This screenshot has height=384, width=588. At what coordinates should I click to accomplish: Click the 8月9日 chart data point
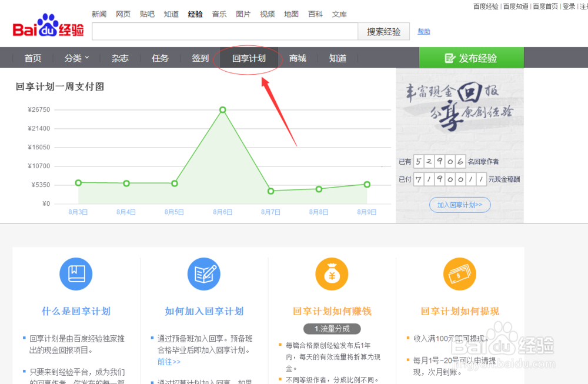tap(367, 185)
